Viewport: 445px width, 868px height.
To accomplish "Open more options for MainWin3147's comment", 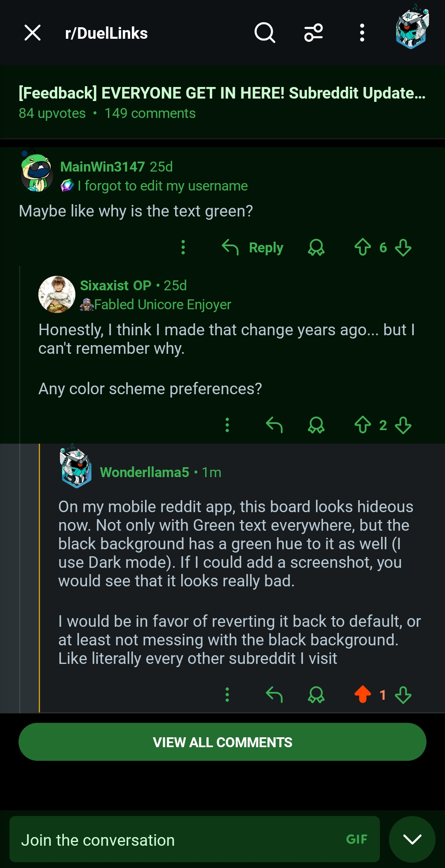I will (183, 247).
